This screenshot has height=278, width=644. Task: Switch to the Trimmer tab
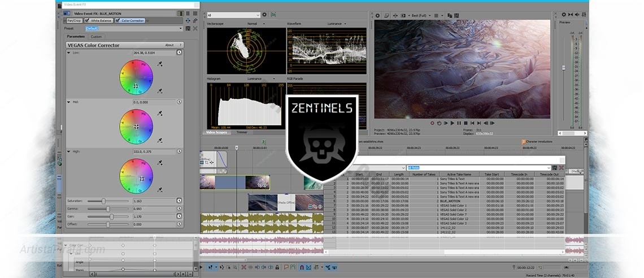click(x=242, y=133)
